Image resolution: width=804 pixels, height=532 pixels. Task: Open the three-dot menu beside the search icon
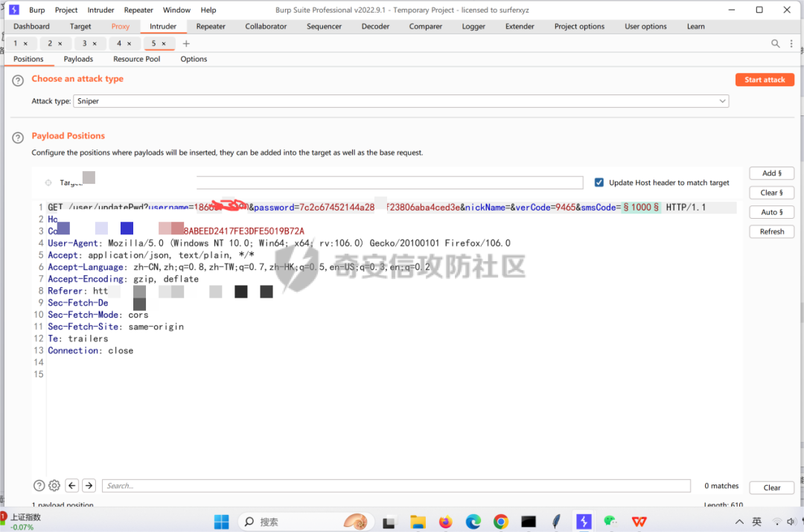(791, 44)
